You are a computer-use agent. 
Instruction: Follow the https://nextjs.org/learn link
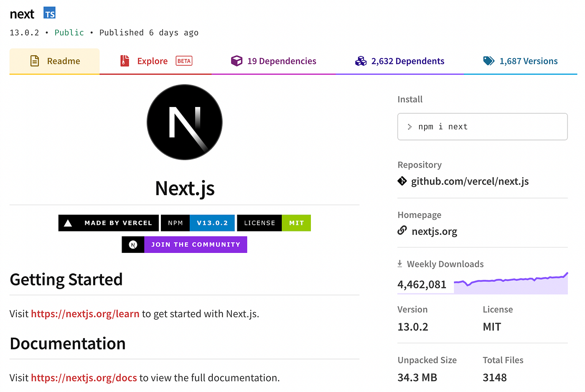tap(85, 314)
